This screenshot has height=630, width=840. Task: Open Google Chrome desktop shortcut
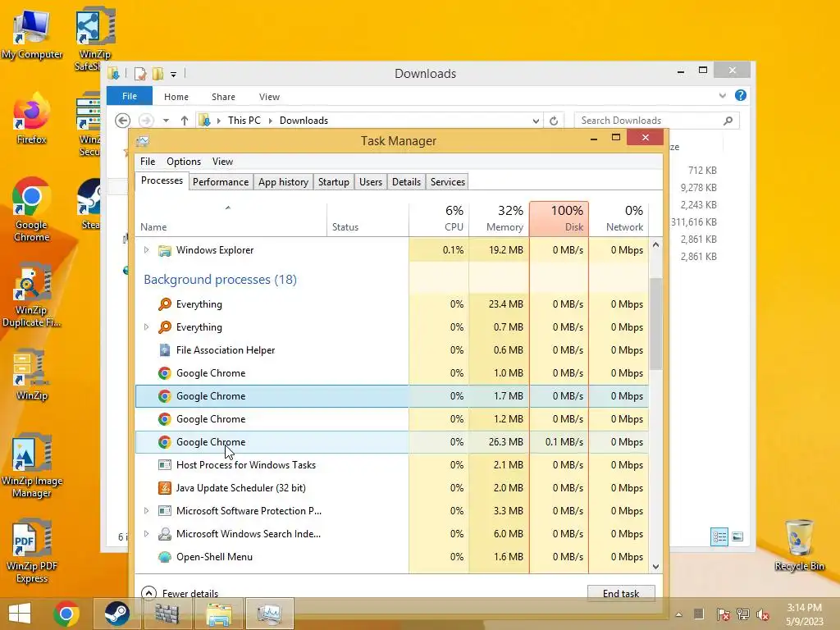pos(32,209)
